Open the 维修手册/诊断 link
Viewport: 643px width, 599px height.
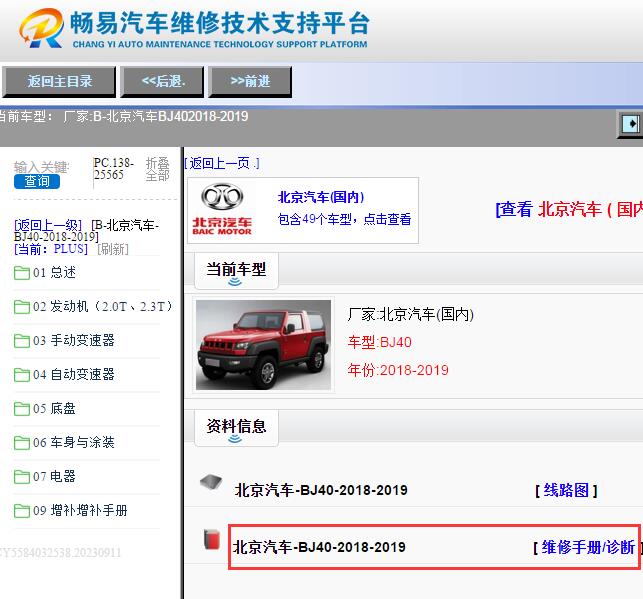coord(588,547)
